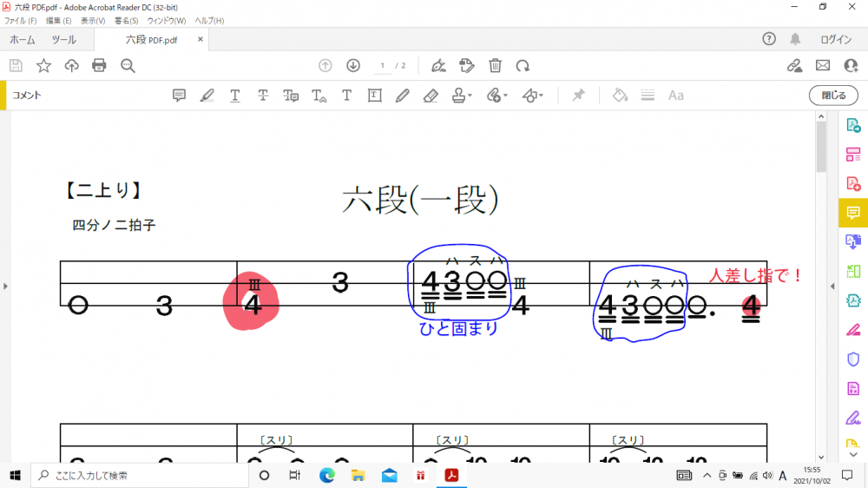Choose the highlight text tool
868x488 pixels.
[x=207, y=96]
